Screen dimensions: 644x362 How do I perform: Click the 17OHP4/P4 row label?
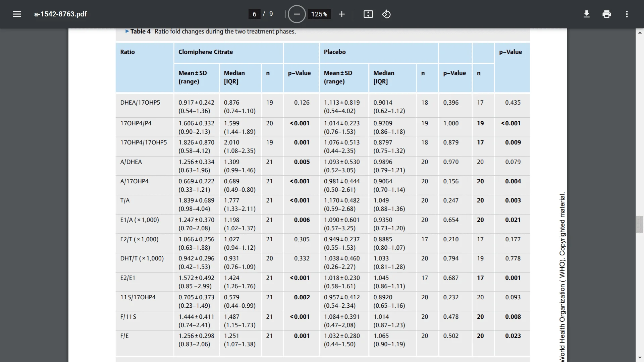coord(136,123)
